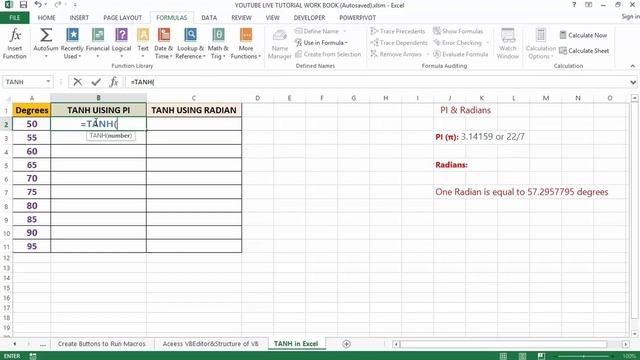
Task: Open the AutoSum function menu
Action: pos(46,44)
